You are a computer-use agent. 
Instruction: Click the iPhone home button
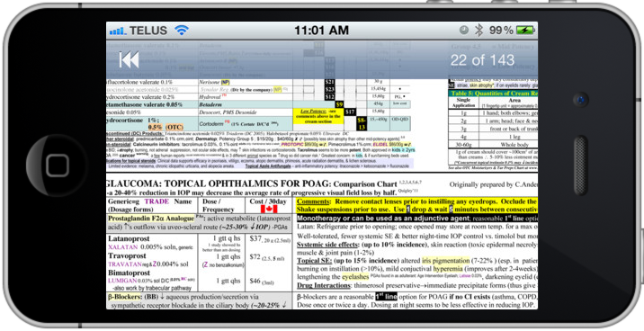coord(58,165)
